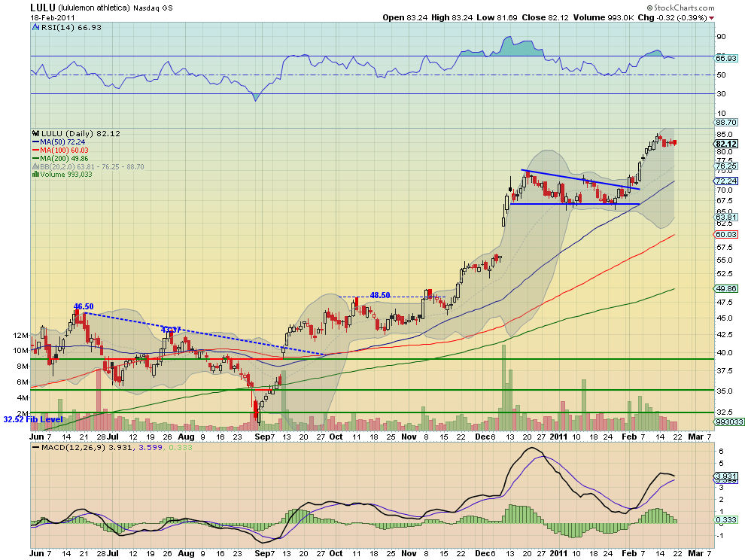The width and height of the screenshot is (745, 560).
Task: Click the Volume 993,033 legend text
Action: tap(66, 175)
